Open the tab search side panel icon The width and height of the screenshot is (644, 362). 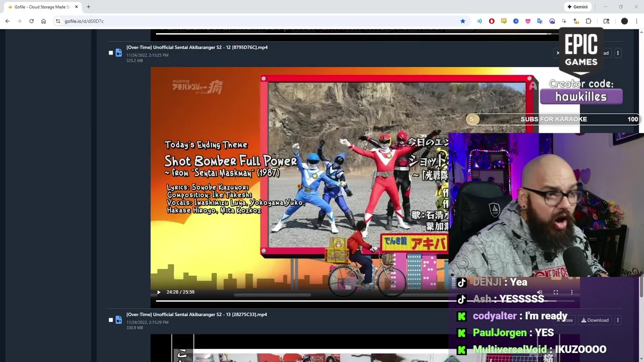click(606, 21)
